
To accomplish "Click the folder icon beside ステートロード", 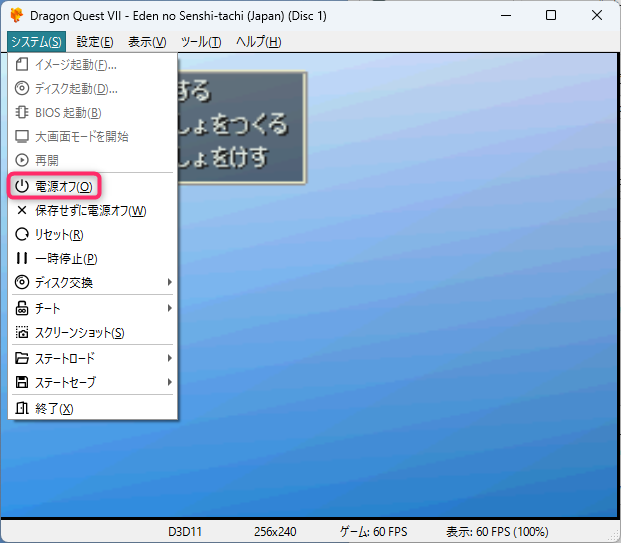I will 22,358.
